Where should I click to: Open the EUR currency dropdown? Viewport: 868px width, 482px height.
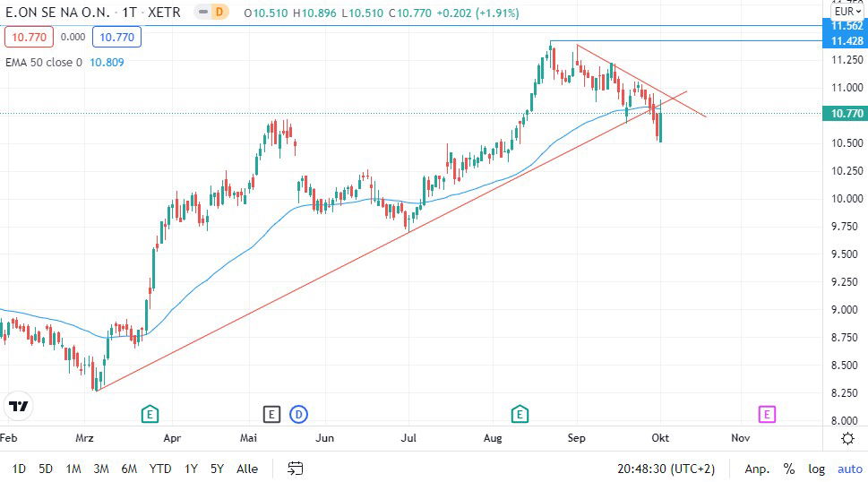point(847,12)
